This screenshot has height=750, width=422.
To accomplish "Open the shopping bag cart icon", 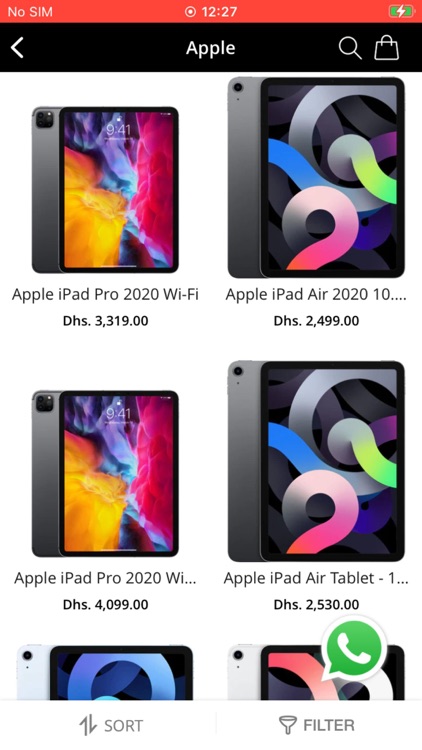I will tap(386, 48).
